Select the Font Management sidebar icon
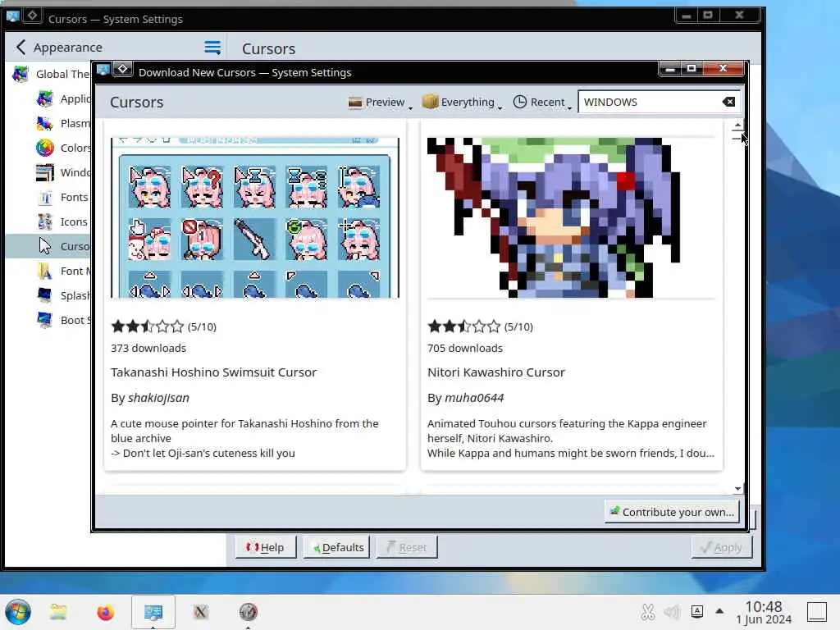 pos(45,271)
